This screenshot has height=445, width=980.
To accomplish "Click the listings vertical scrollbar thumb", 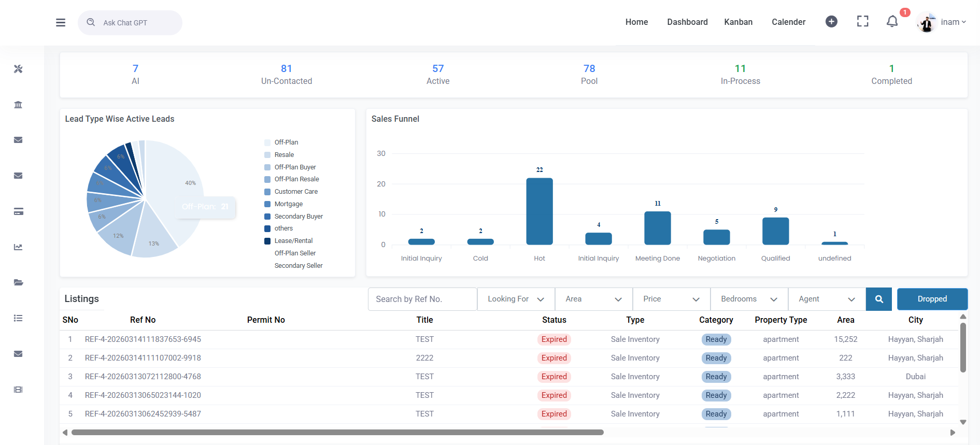I will [963, 348].
